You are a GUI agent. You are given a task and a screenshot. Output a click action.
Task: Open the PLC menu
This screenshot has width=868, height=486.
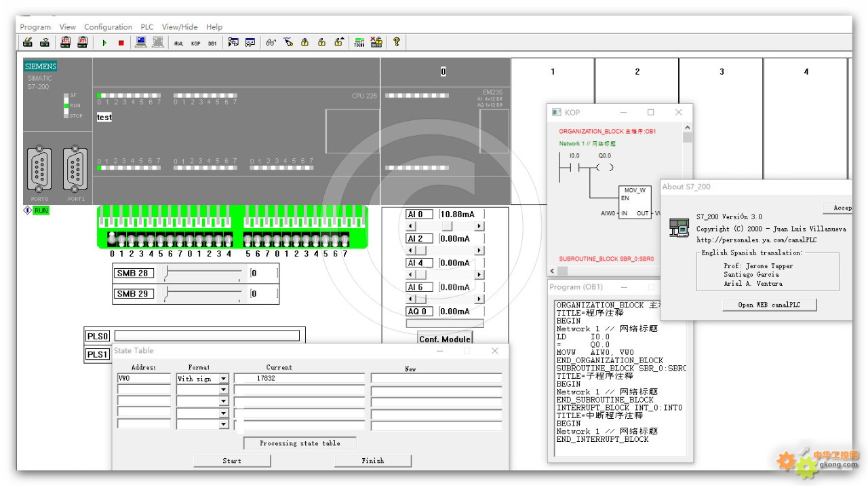[147, 27]
